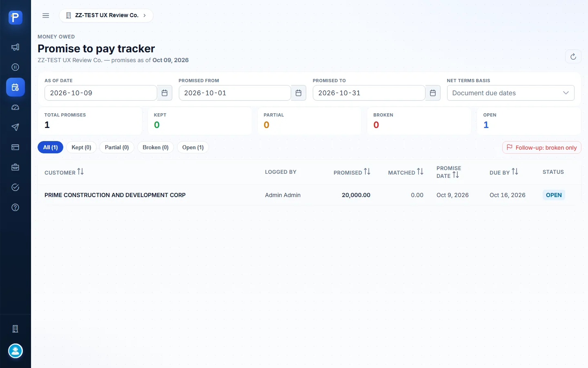Viewport: 588px width, 368px height.
Task: Select the Kept (0) filter tab
Action: pos(81,147)
